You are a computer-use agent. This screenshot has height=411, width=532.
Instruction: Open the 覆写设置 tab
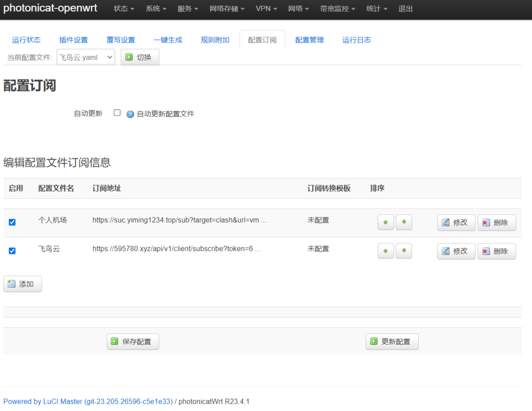pyautogui.click(x=121, y=40)
